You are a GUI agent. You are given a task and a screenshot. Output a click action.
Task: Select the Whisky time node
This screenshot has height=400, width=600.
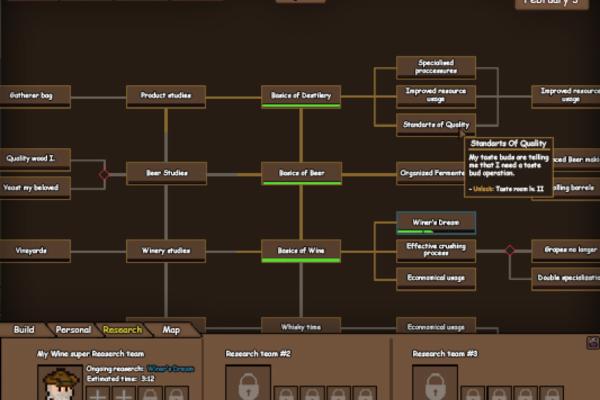point(301,326)
